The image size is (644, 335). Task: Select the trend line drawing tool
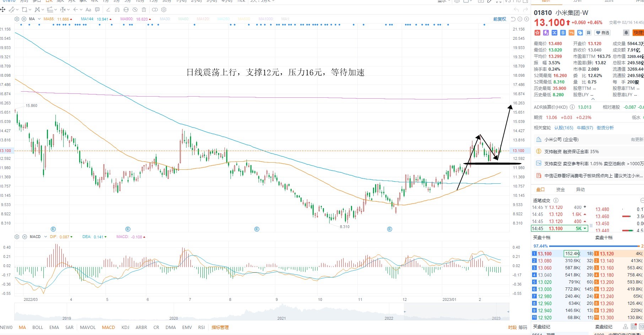(12, 10)
